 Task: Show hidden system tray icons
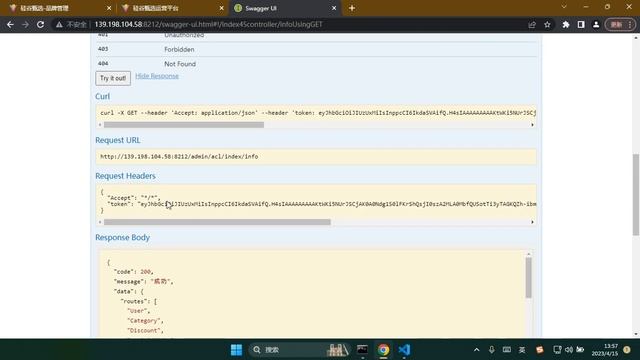[x=476, y=350]
